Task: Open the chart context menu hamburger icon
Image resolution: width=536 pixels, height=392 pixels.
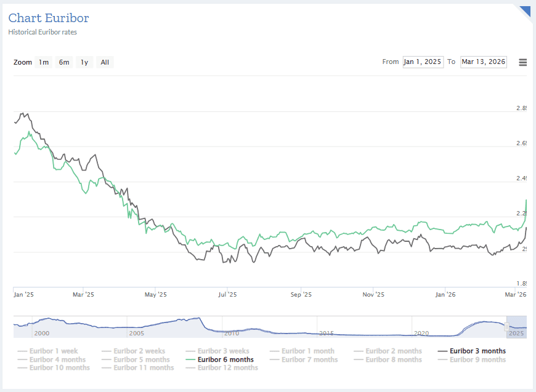Action: click(x=522, y=62)
